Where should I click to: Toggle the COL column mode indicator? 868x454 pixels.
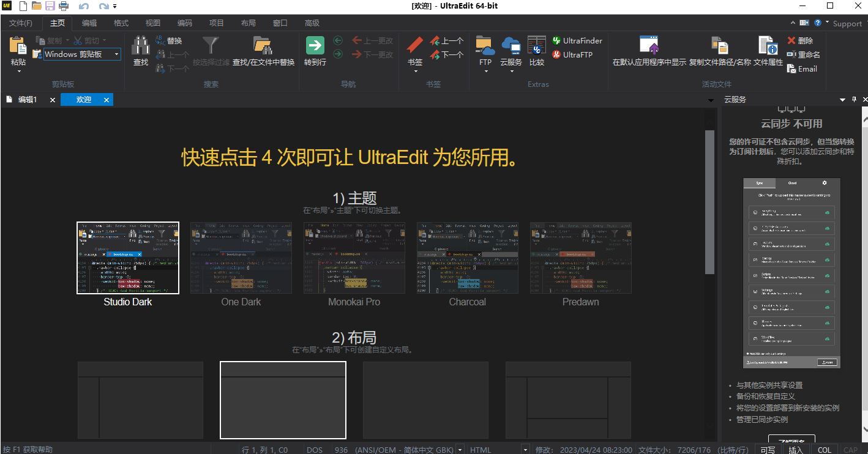click(x=825, y=450)
